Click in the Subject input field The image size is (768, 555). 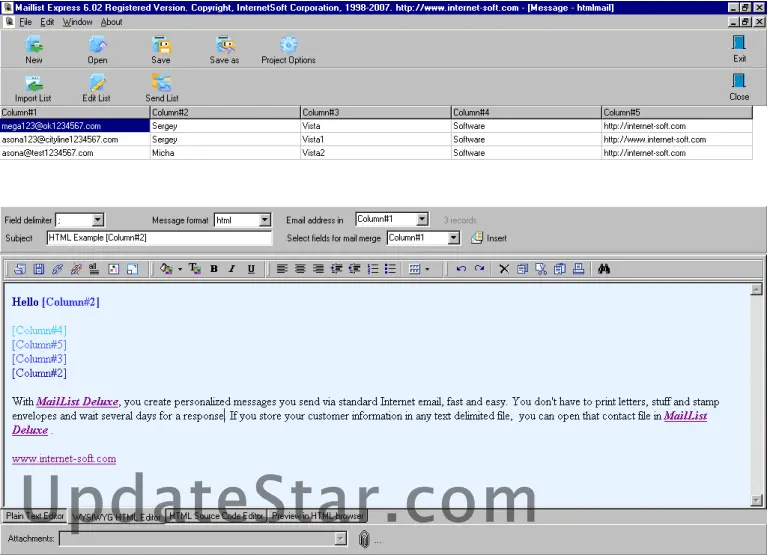(158, 238)
